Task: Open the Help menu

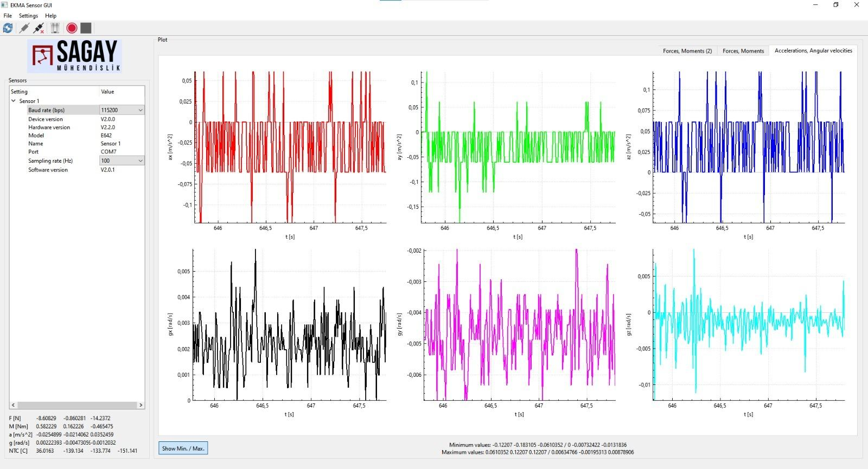Action: coord(50,16)
